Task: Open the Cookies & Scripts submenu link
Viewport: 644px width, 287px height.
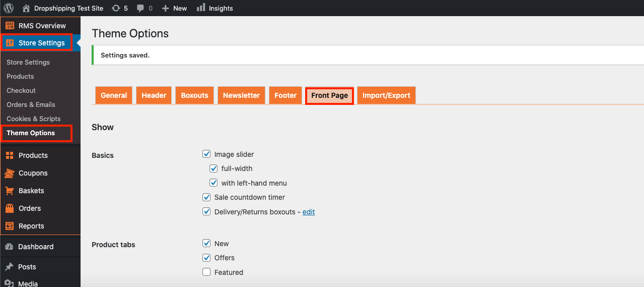Action: 34,119
